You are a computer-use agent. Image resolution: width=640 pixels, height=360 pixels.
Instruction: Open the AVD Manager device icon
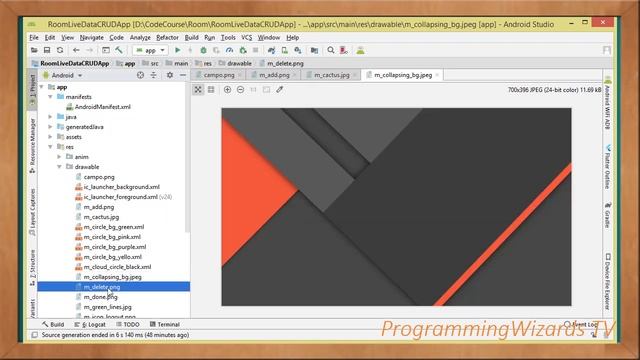pos(284,50)
